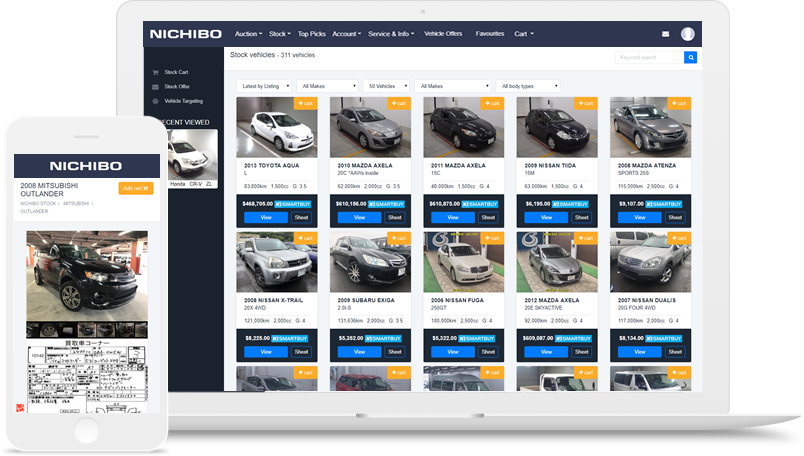Screen dimensions: 804x456
Task: Open the first All Makes dropdown
Action: 327,86
